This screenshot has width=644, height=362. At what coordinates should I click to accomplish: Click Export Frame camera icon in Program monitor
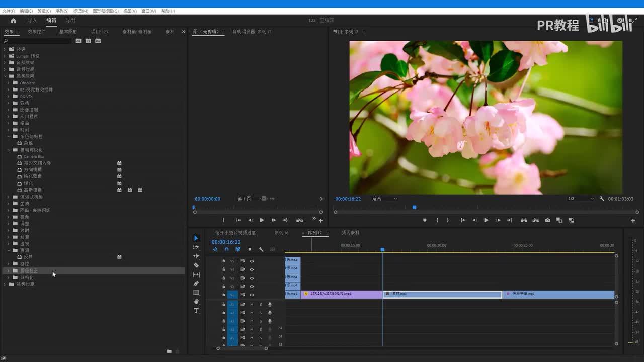(547, 220)
